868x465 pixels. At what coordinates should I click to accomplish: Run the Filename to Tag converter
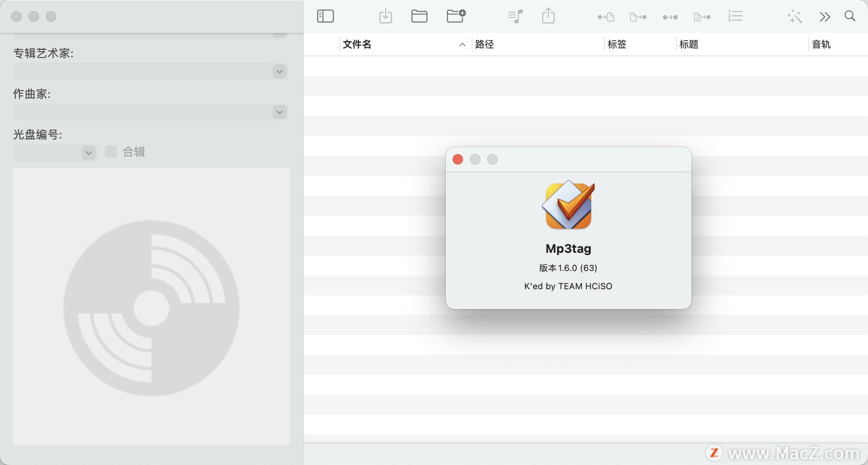[638, 17]
